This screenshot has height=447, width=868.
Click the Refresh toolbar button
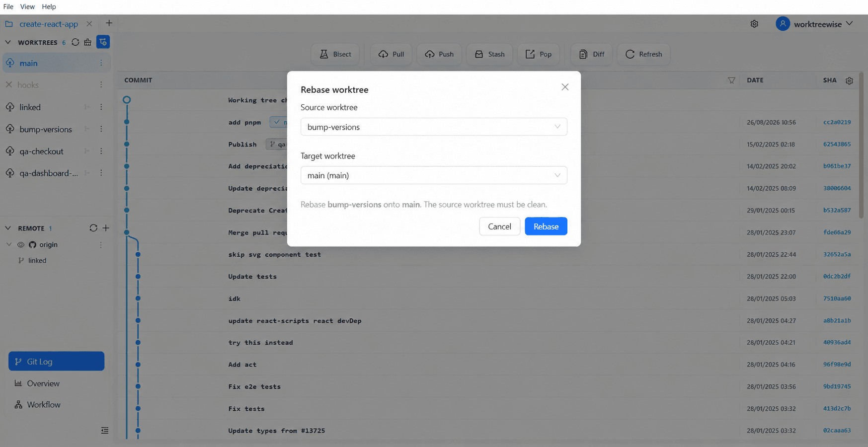point(643,54)
